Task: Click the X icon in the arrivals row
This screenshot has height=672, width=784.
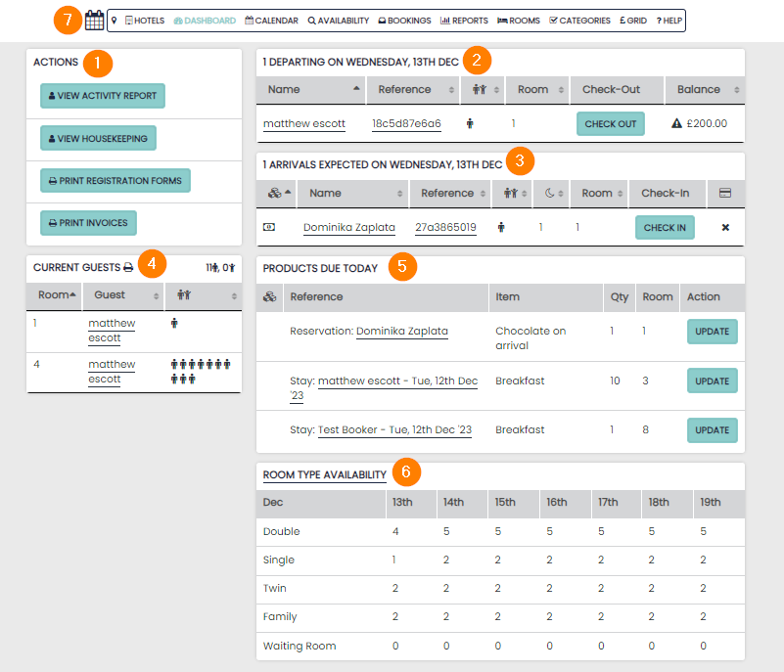Action: (x=725, y=227)
